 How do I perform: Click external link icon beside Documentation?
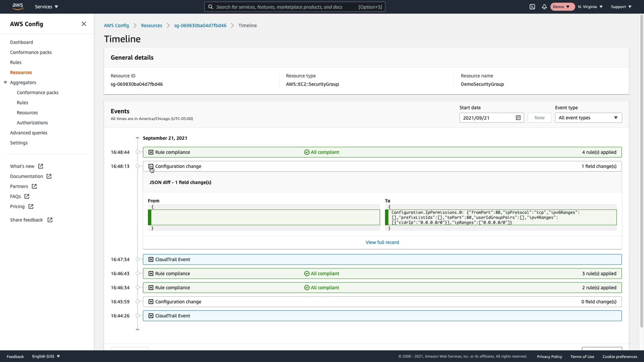(x=49, y=176)
